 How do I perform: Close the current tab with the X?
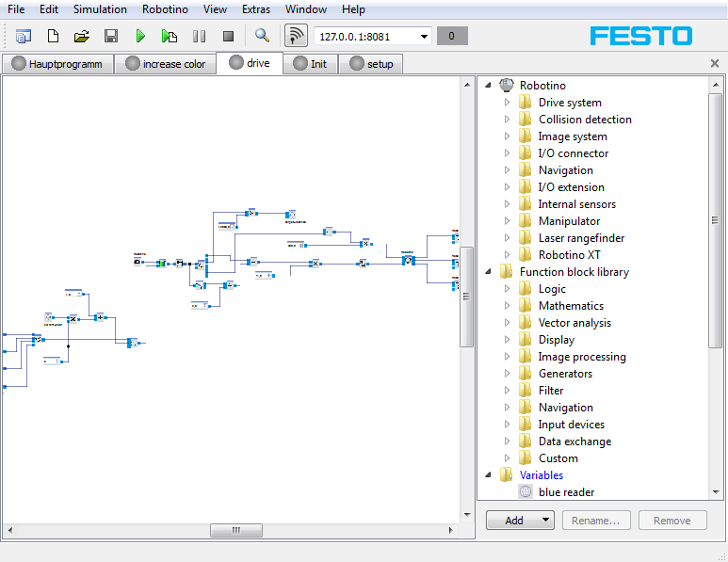coord(715,63)
